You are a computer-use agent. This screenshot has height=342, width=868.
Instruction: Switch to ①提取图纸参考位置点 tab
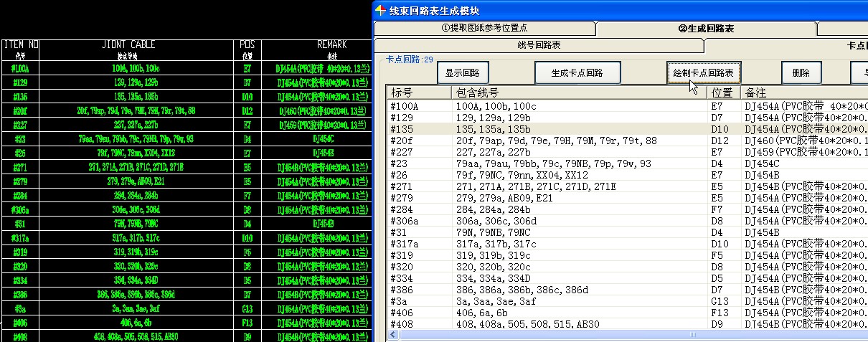click(484, 28)
